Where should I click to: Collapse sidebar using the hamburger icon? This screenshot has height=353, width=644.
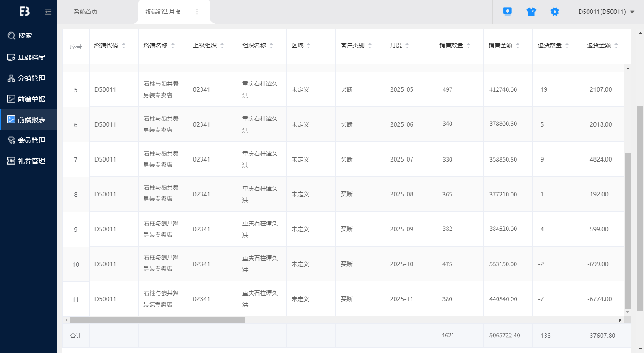[x=48, y=12]
